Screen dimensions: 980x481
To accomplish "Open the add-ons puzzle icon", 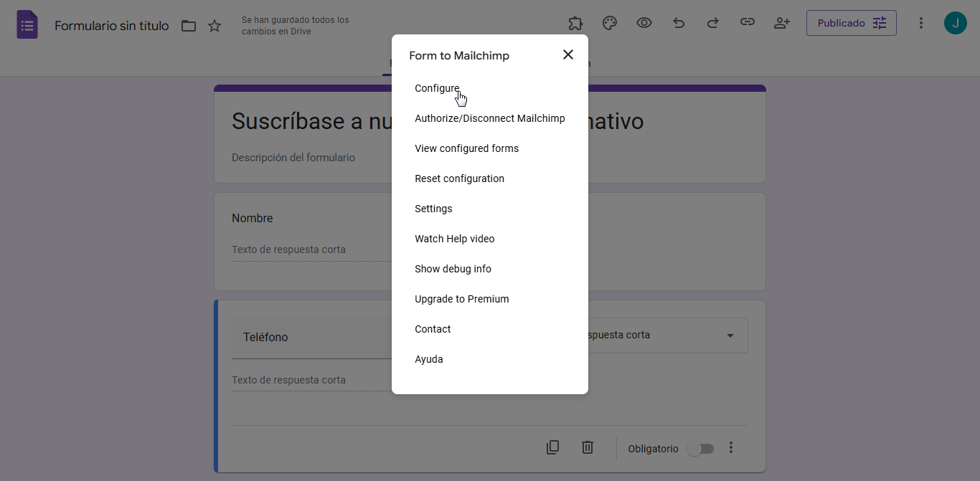I will (x=575, y=23).
